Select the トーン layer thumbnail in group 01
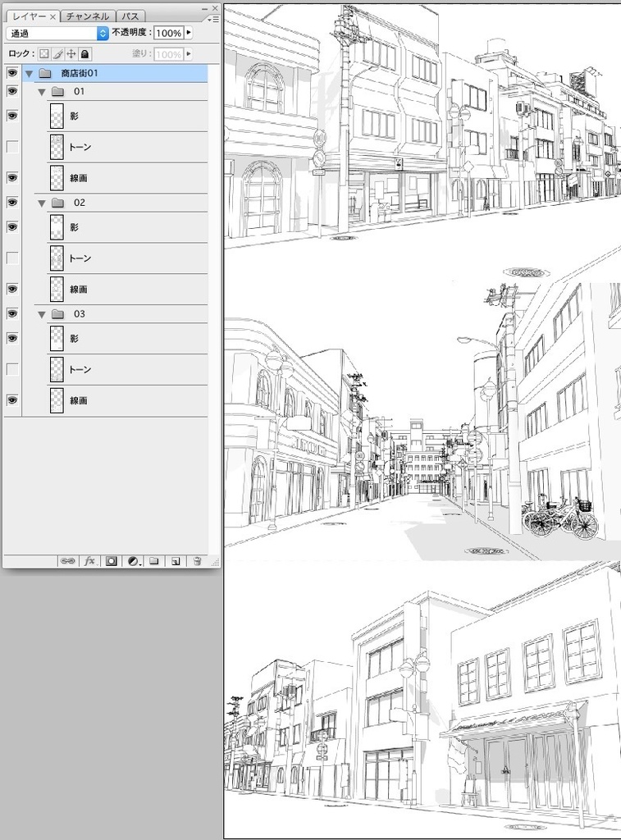Screen dimensions: 621x840 57,148
